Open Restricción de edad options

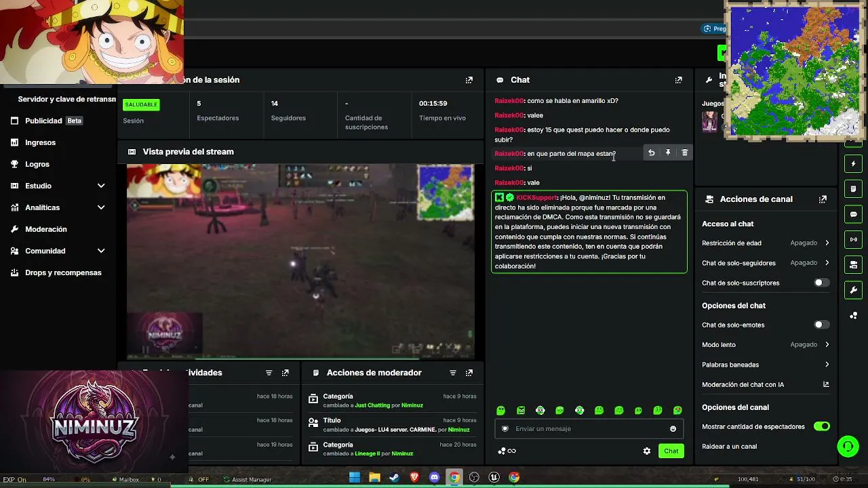[x=766, y=243]
